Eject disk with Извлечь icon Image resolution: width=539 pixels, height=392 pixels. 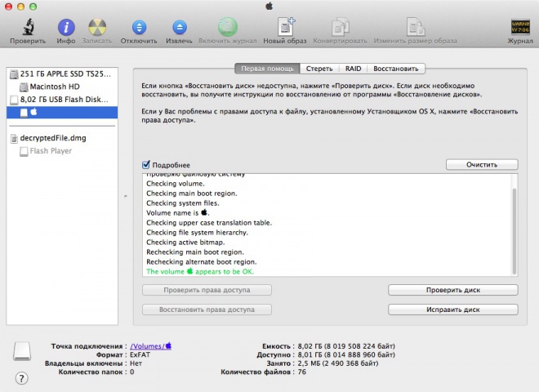pos(180,27)
